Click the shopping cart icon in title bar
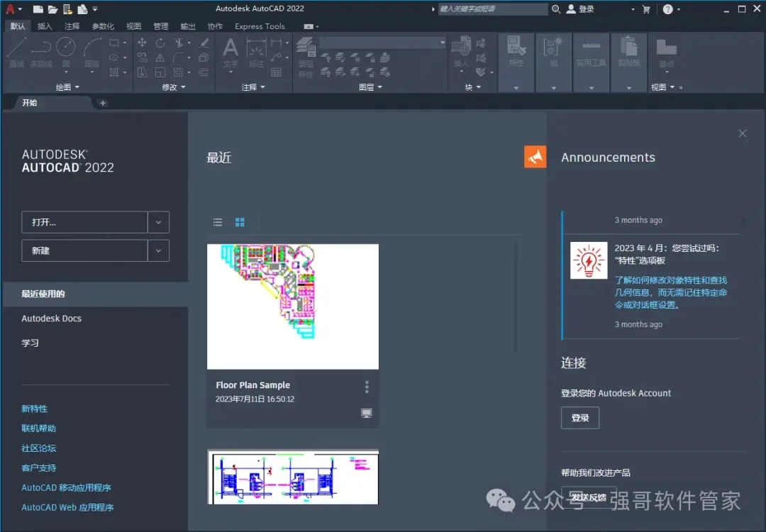Screen dimensions: 766x532 [646, 9]
